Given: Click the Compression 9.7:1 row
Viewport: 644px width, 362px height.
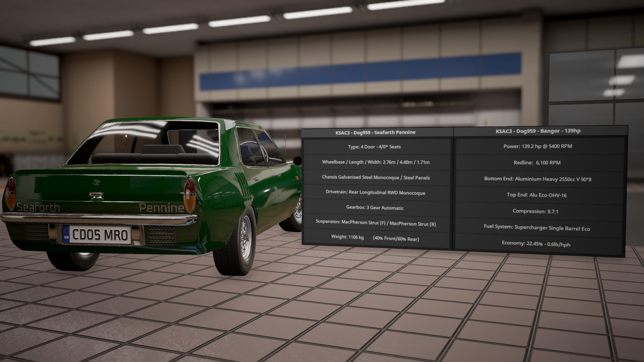Looking at the screenshot, I should click(535, 211).
